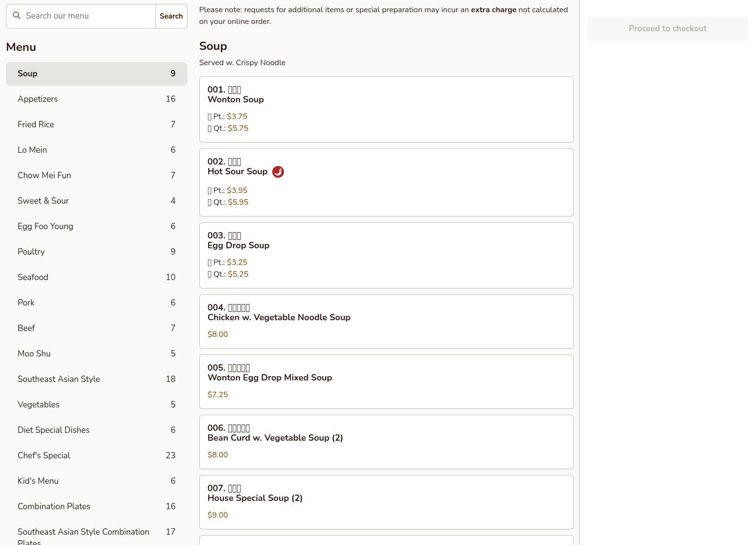
Task: Open Bean Curd w. Vegetable Soup item
Action: point(386,442)
